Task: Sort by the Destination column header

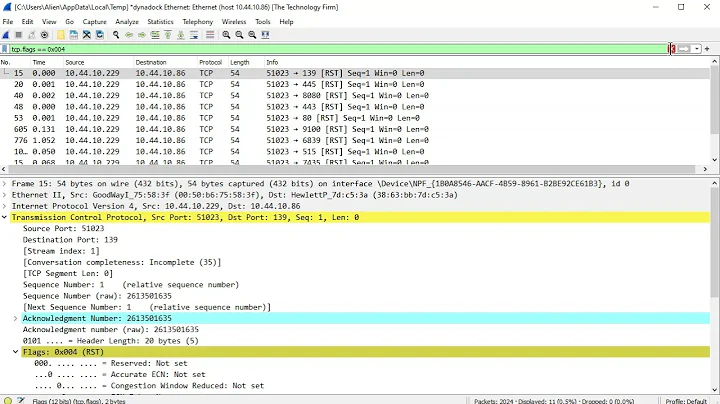Action: pyautogui.click(x=165, y=62)
